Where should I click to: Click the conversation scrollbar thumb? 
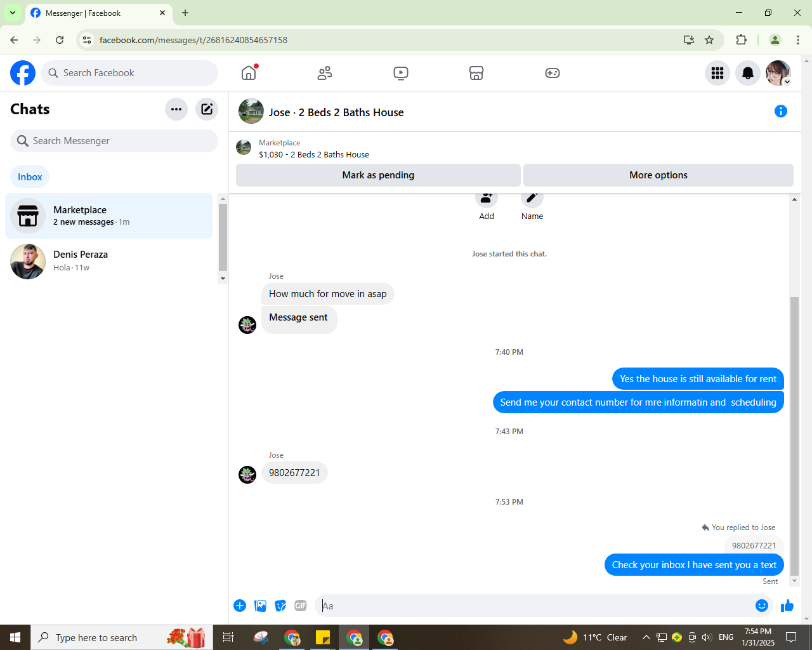794,435
